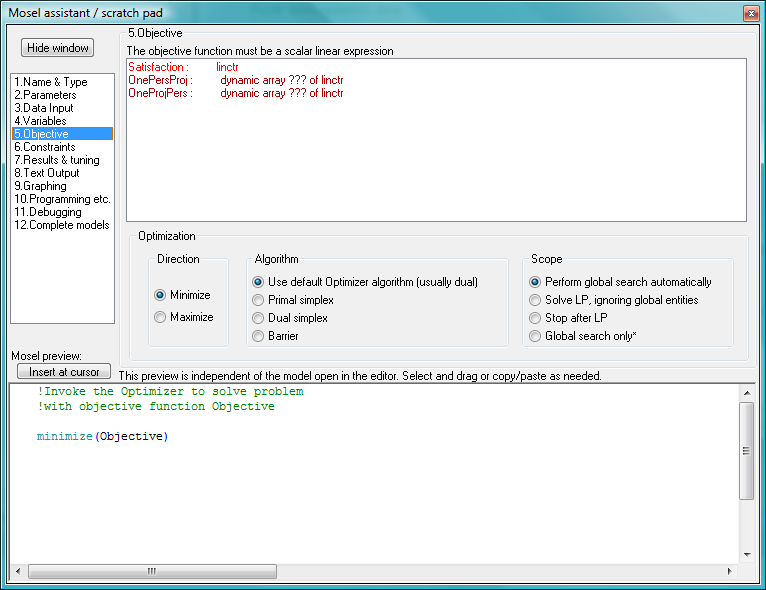Click the Hide window button
766x590 pixels.
pyautogui.click(x=58, y=48)
